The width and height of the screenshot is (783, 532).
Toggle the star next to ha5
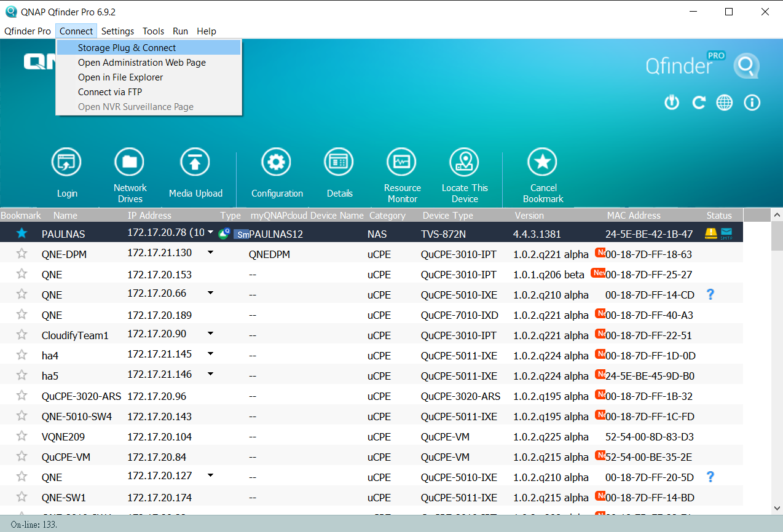click(22, 375)
